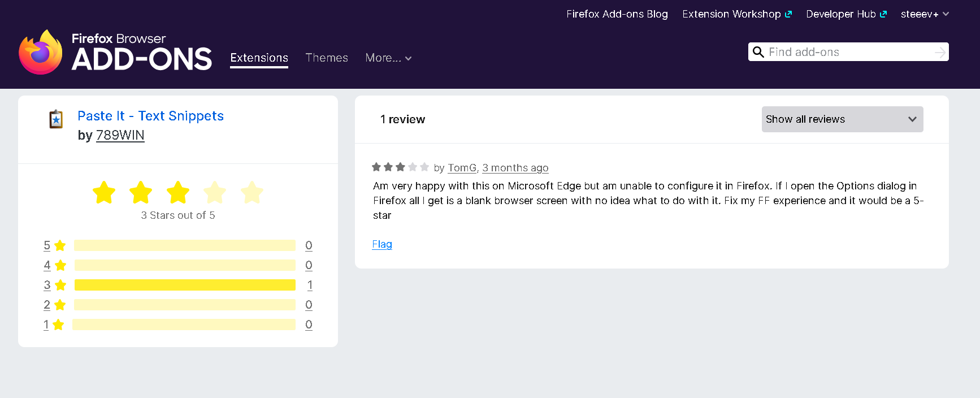Click the Firefox logo icon
The width and height of the screenshot is (980, 398).
point(41,52)
